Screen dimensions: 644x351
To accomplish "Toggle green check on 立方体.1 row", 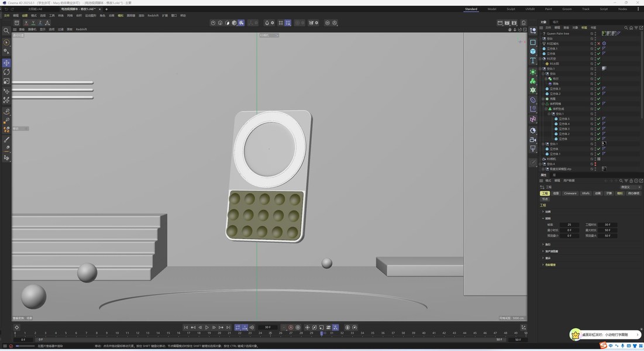I will pyautogui.click(x=599, y=49).
